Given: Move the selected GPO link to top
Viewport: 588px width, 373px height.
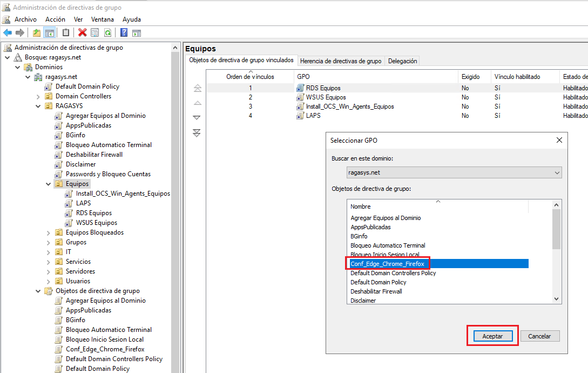Looking at the screenshot, I should [198, 88].
